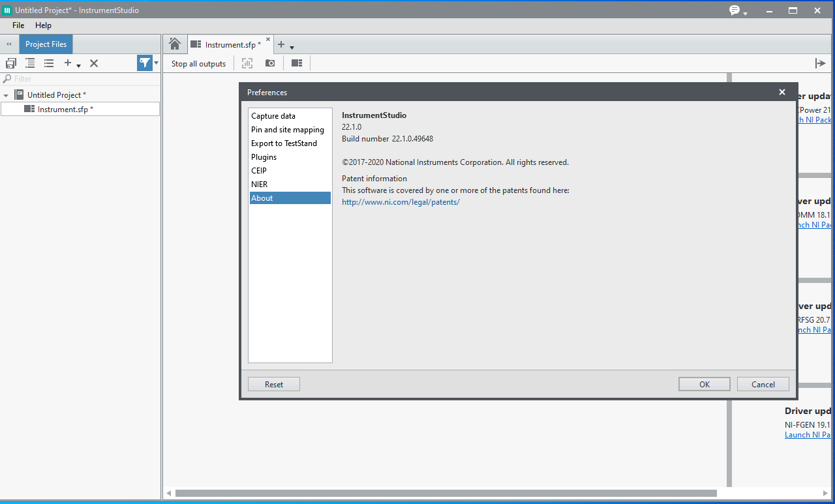Select Plugins in Preferences list

[290, 157]
